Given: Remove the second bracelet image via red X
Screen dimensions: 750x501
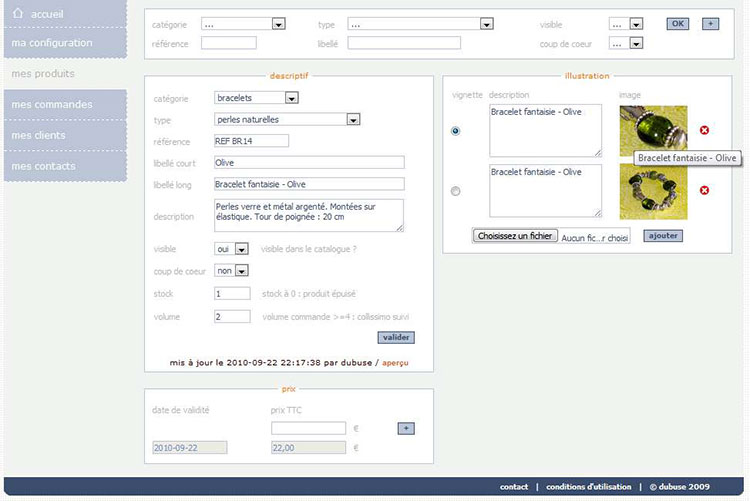Looking at the screenshot, I should coord(704,190).
